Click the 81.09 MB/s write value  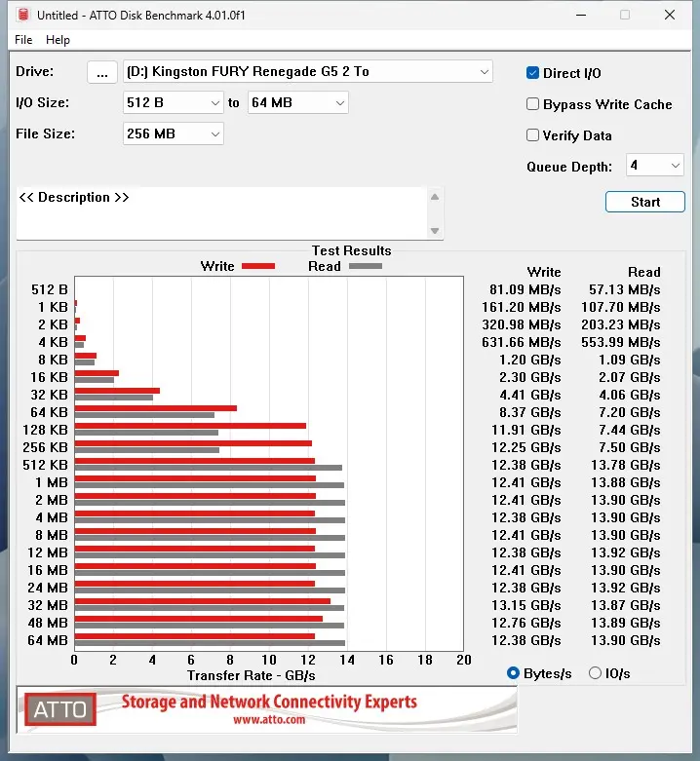525,289
